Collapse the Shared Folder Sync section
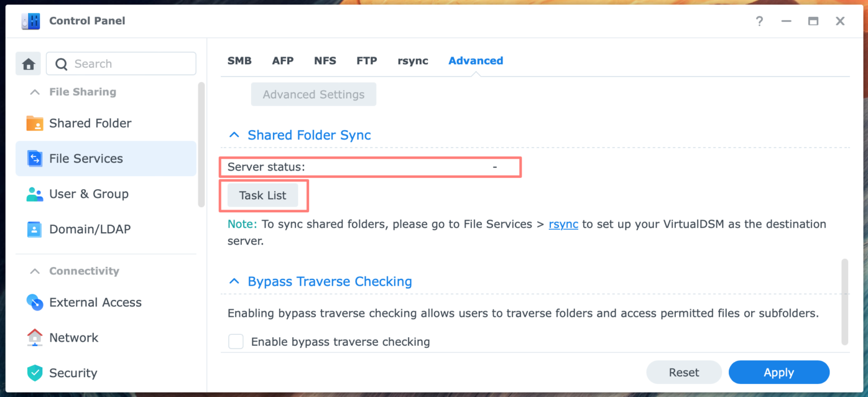 [234, 134]
